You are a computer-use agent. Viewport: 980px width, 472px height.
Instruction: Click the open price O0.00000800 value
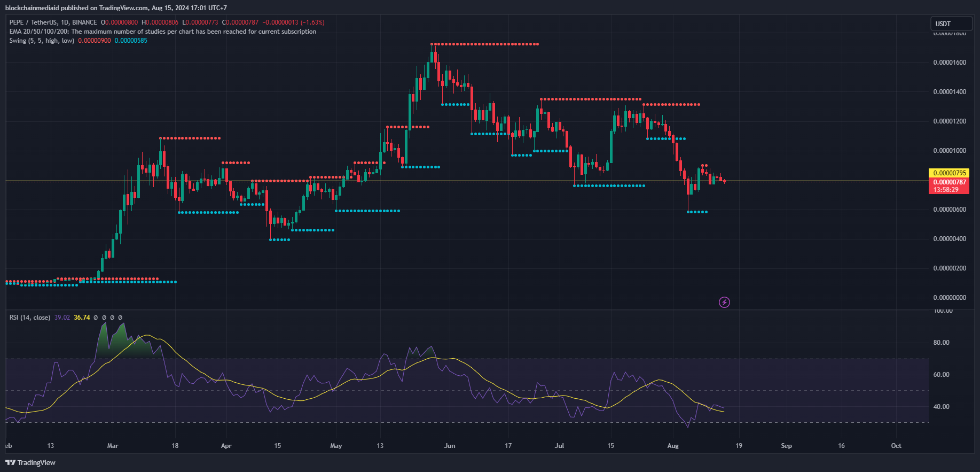click(x=119, y=22)
